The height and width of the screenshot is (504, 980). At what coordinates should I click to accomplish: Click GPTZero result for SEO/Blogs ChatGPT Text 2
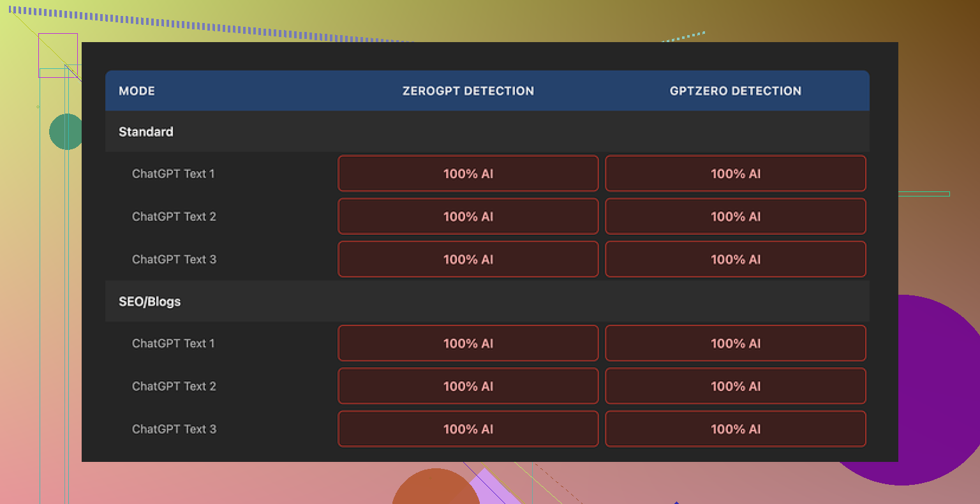(x=735, y=386)
